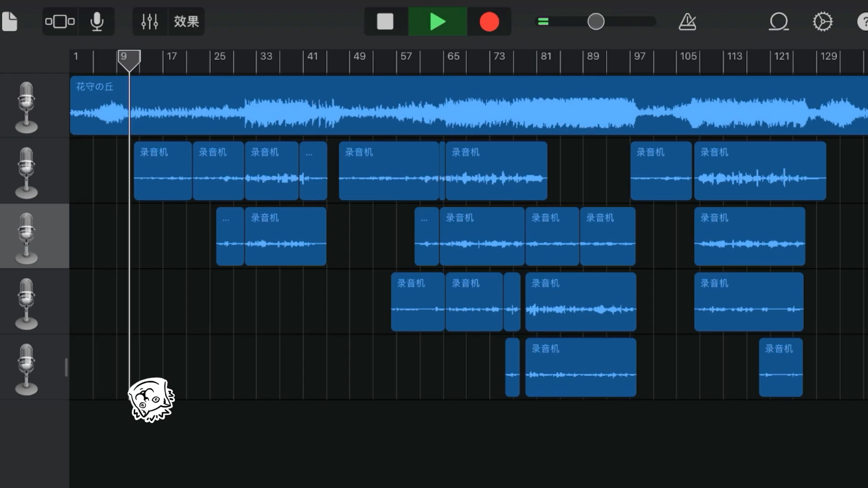Select track two 录音机 region starting near bar 97
The width and height of the screenshot is (868, 488).
click(x=661, y=171)
